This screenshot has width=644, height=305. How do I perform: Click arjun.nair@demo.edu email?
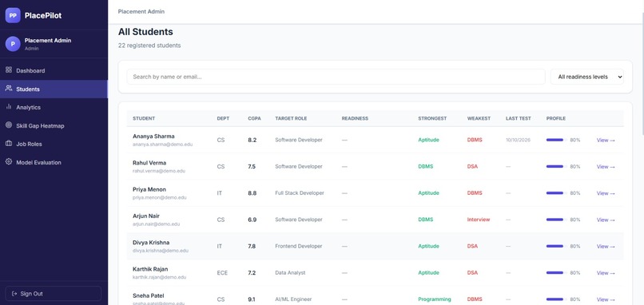coord(156,224)
